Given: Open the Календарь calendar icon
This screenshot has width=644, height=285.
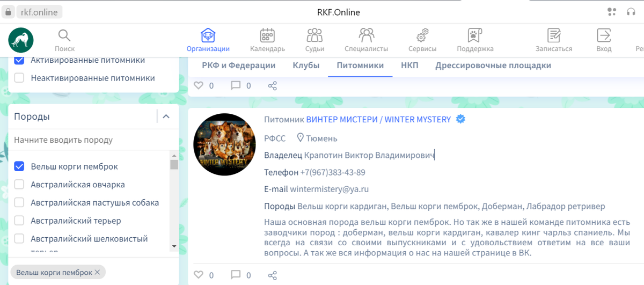Looking at the screenshot, I should 267,35.
